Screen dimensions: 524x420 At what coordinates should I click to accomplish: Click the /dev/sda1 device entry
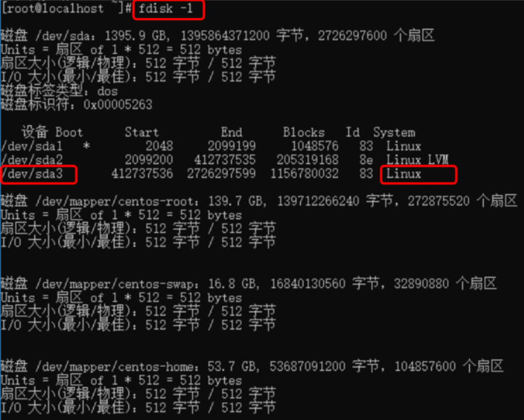31,146
